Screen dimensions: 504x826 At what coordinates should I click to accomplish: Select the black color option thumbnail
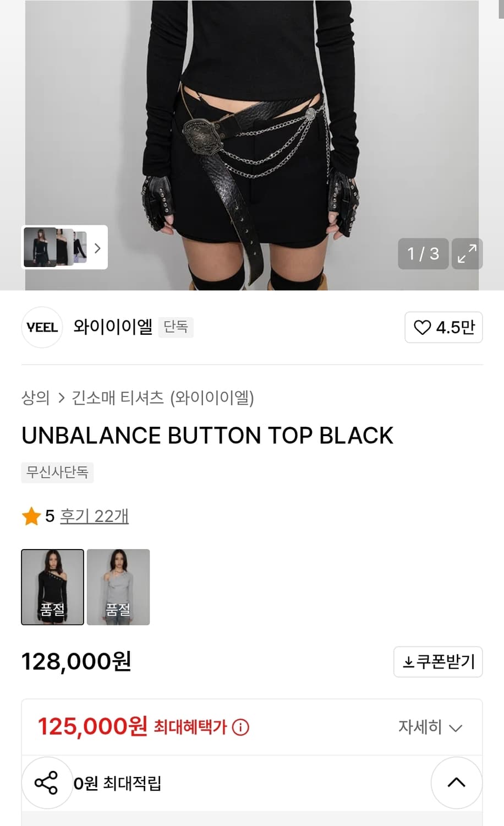pos(53,587)
